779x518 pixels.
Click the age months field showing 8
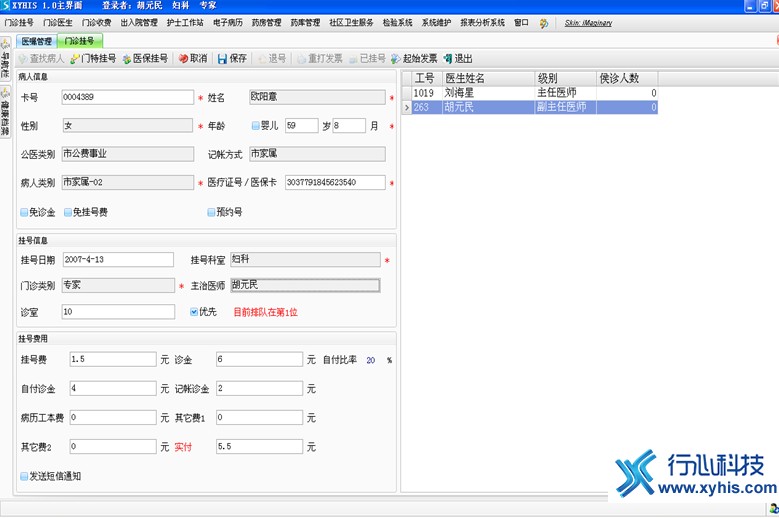[x=349, y=125]
